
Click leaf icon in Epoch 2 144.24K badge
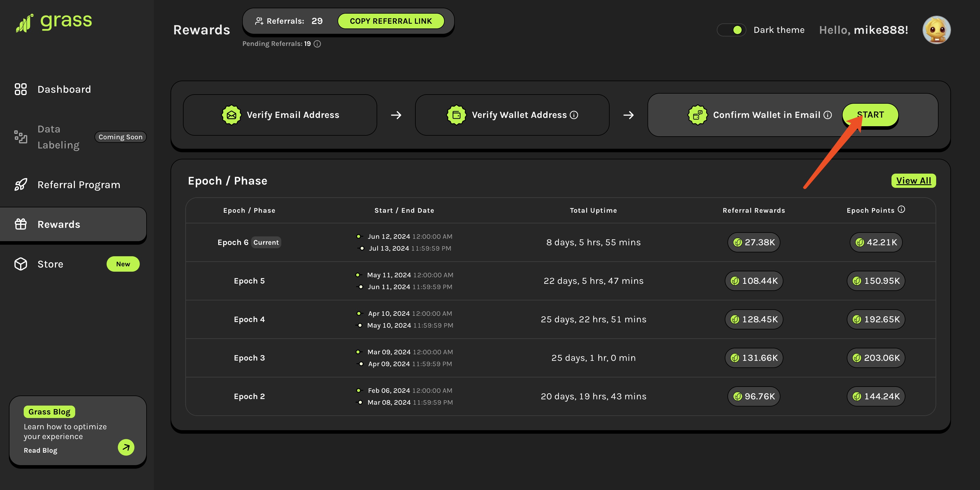click(x=857, y=396)
